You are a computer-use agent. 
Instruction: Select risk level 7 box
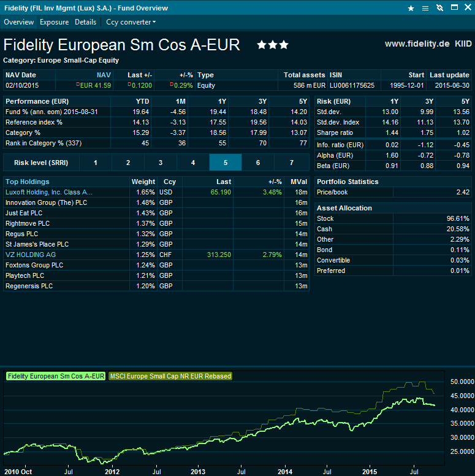pos(292,163)
